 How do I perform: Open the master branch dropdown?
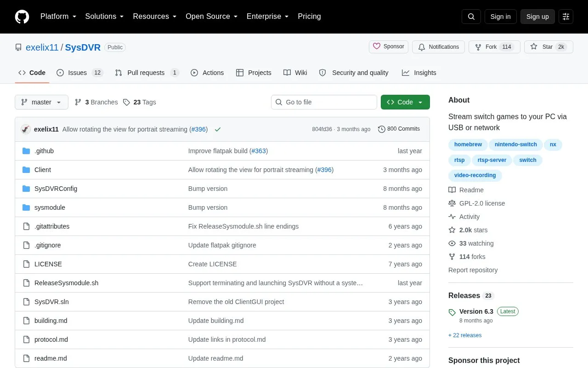[x=41, y=102]
